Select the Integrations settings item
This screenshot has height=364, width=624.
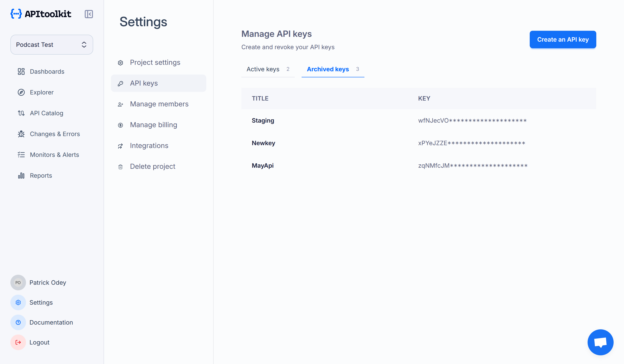pyautogui.click(x=149, y=145)
